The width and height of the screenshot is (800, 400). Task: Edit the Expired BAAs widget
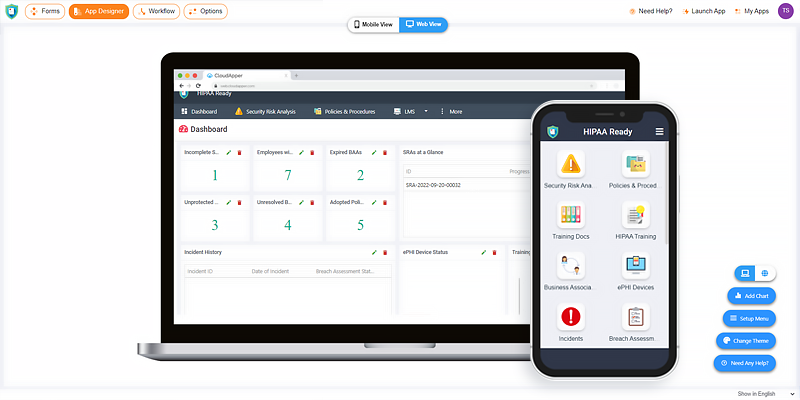pos(374,153)
